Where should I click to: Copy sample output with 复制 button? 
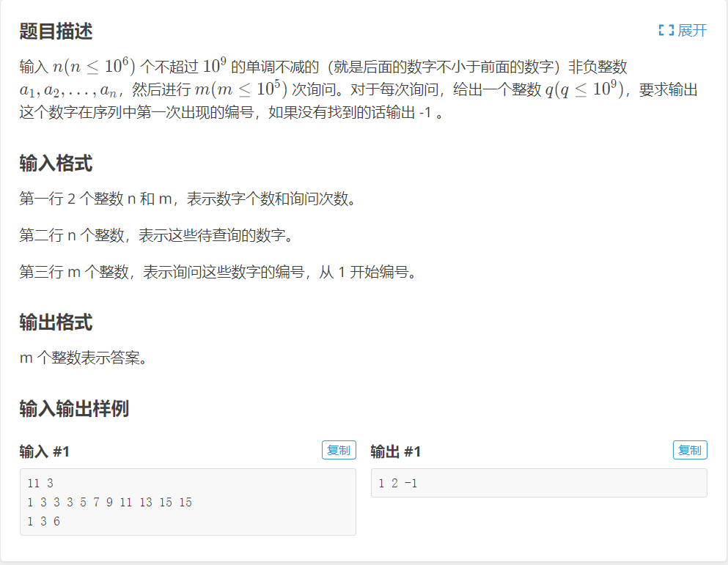pyautogui.click(x=690, y=450)
